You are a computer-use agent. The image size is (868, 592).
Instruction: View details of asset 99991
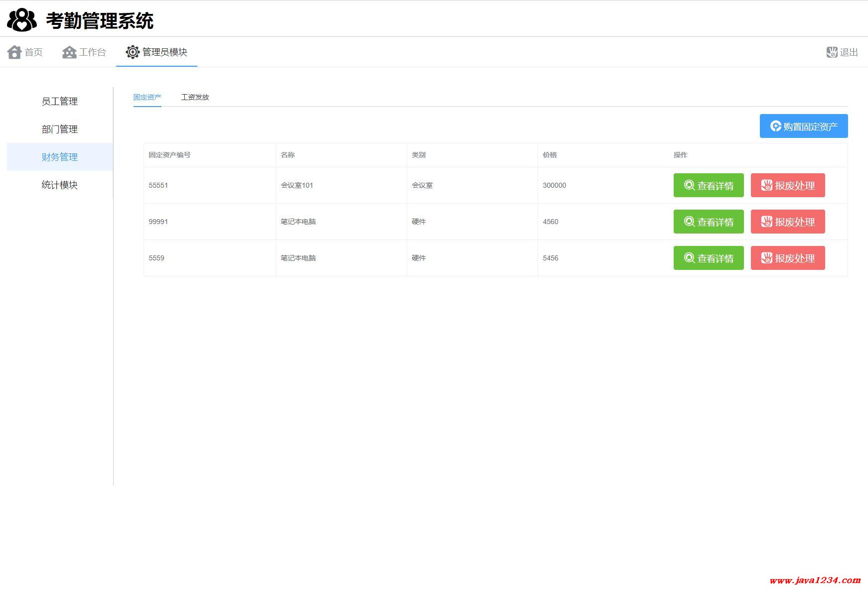pos(709,222)
